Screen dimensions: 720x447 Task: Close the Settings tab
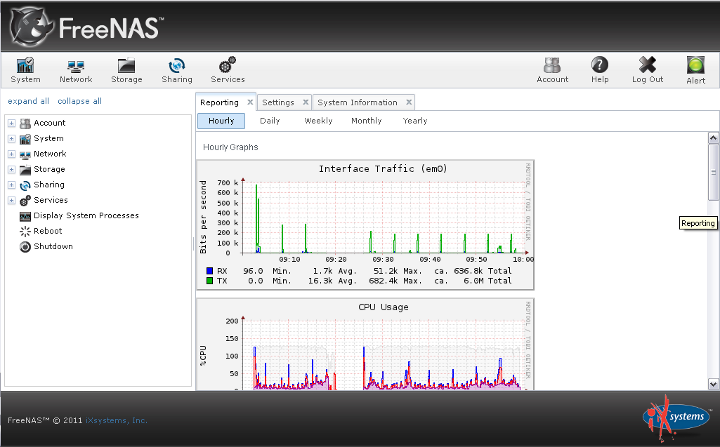[305, 102]
